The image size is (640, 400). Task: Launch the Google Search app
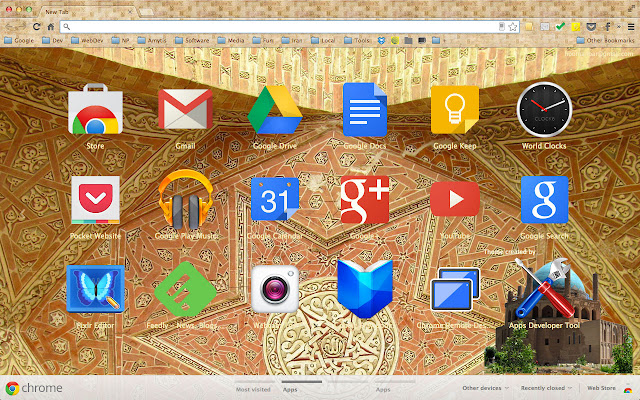(544, 200)
